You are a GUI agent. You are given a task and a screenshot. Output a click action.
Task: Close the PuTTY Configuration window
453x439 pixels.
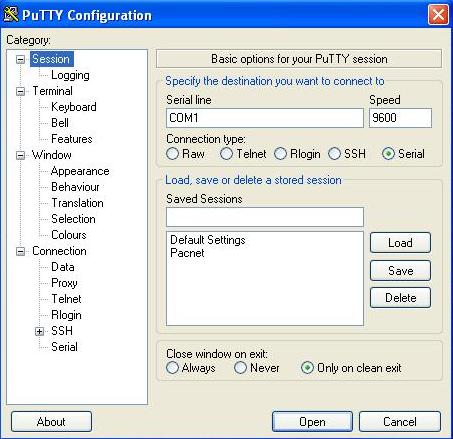[x=438, y=15]
